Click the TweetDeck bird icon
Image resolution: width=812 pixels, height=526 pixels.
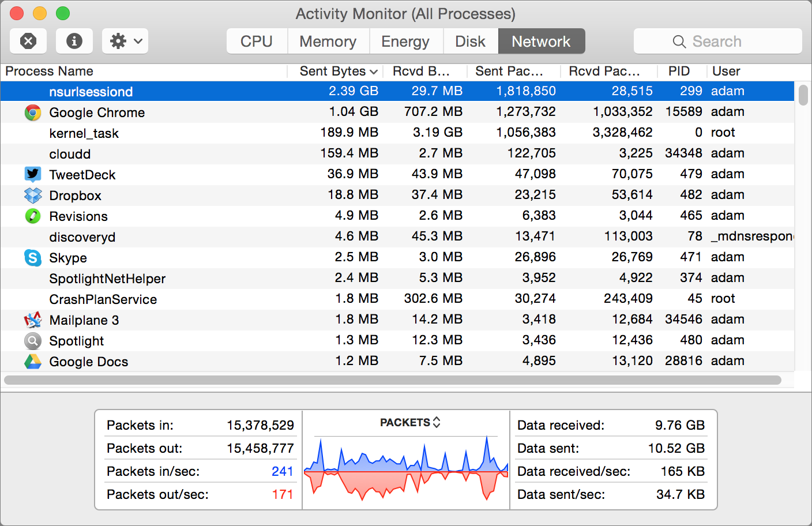tap(33, 174)
